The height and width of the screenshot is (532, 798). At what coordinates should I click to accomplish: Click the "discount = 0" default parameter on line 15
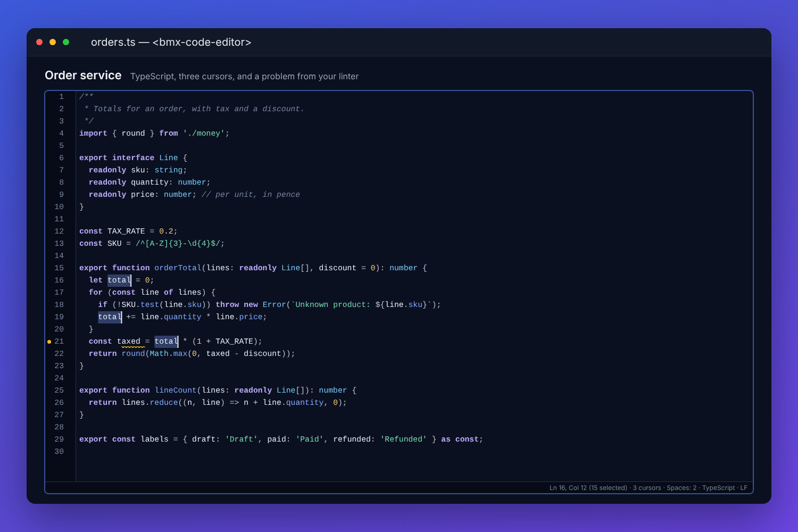point(347,268)
